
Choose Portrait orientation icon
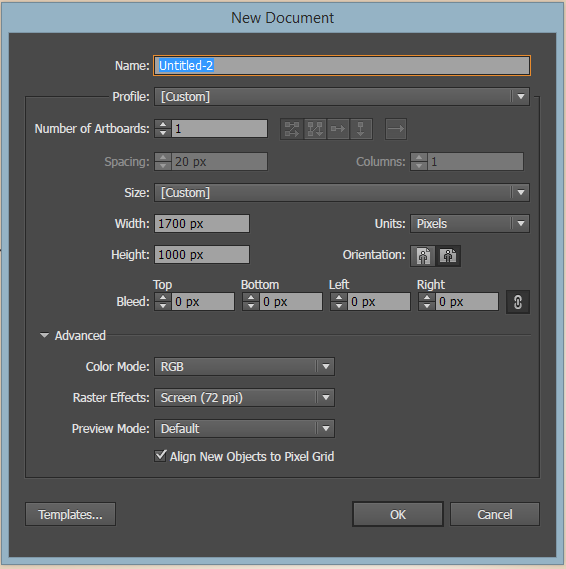(x=423, y=256)
